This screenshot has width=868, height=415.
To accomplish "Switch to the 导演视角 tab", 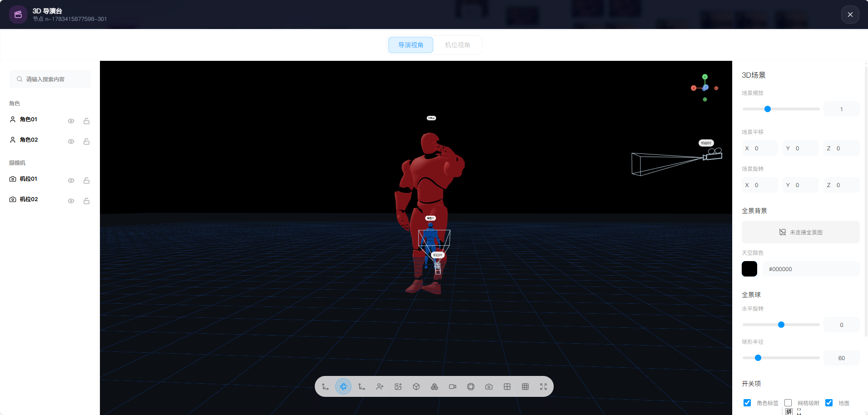I will [411, 45].
